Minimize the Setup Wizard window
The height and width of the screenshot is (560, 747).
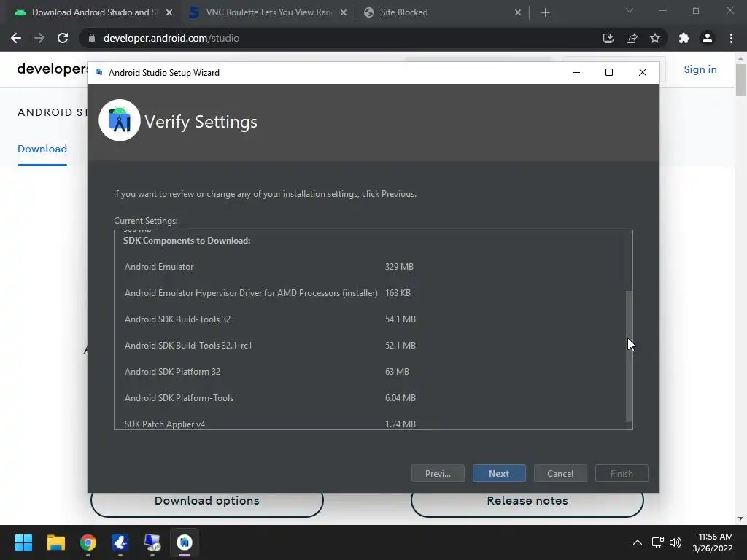point(576,72)
